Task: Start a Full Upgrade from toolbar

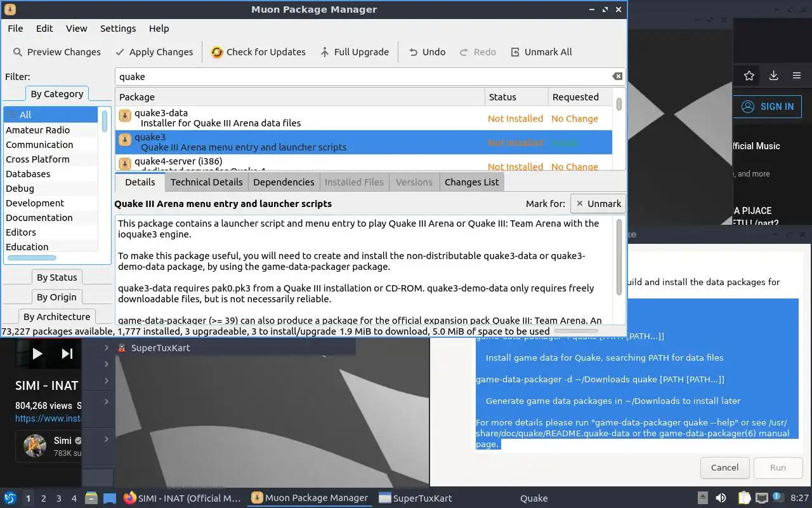Action: click(354, 52)
